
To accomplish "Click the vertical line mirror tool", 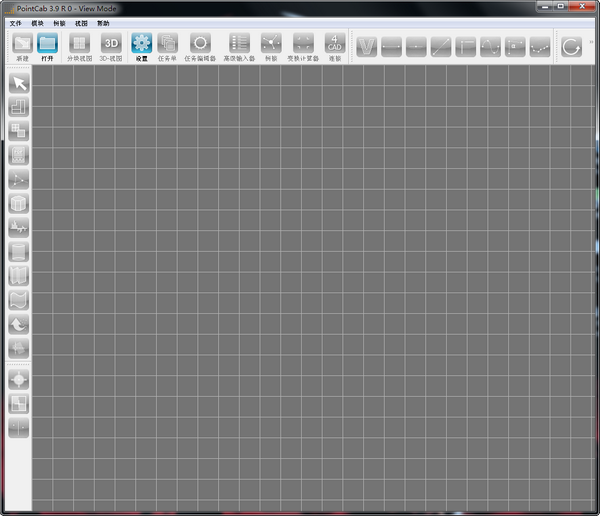I will click(x=19, y=428).
